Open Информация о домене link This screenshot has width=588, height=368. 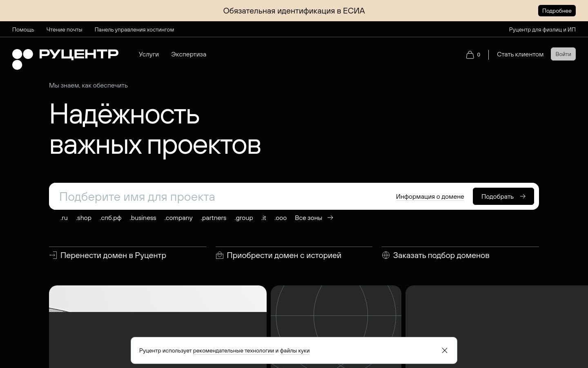pos(430,197)
